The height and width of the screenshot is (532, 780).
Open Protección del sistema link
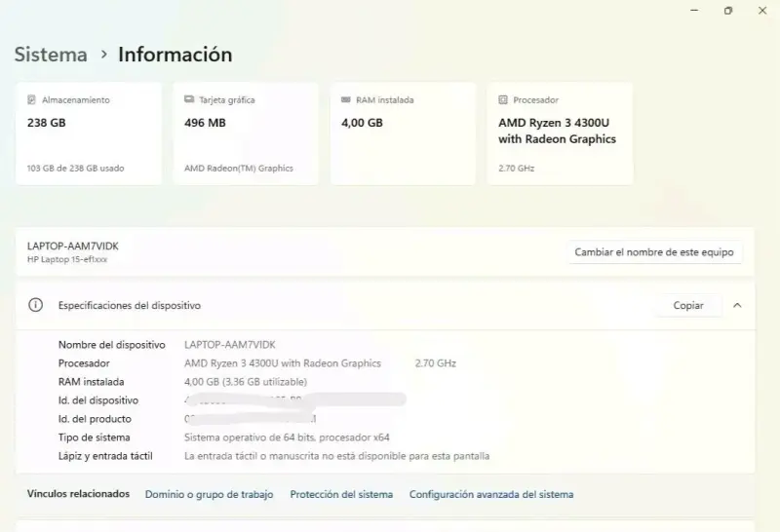[x=341, y=494]
